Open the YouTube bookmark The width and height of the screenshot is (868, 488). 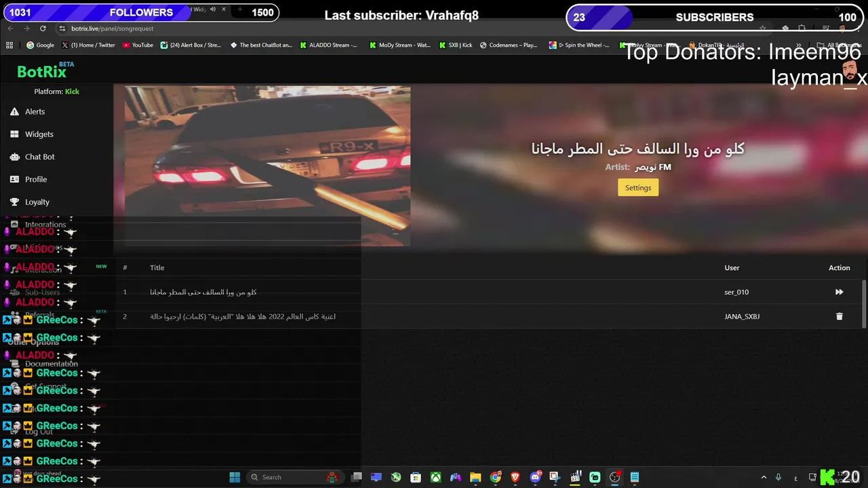coord(138,45)
